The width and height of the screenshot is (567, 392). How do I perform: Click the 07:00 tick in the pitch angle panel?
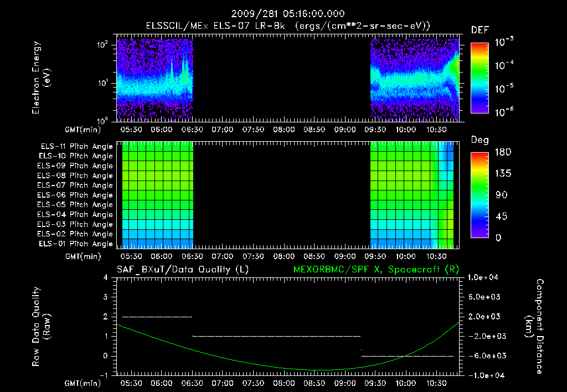click(x=223, y=256)
